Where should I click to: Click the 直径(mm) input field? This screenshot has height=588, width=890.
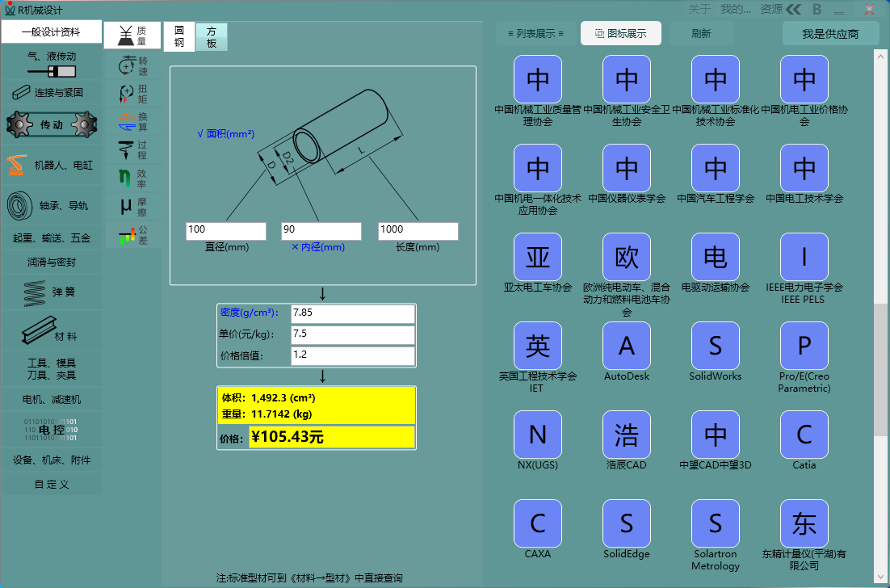226,231
